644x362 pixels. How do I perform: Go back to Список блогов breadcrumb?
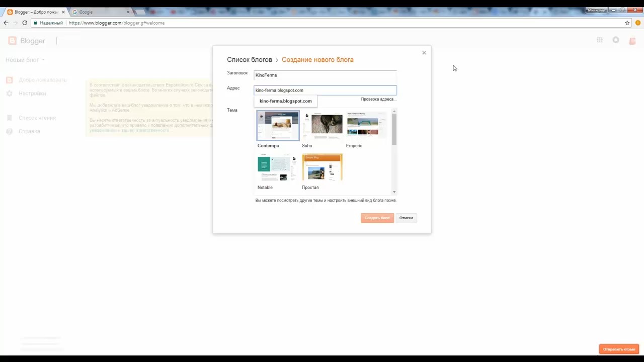pos(249,60)
